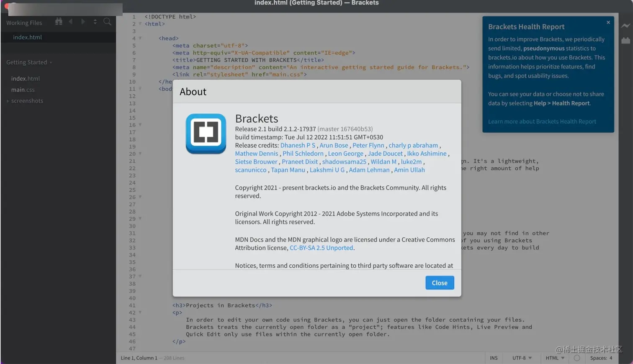Click the linting status circle indicator

(577, 358)
